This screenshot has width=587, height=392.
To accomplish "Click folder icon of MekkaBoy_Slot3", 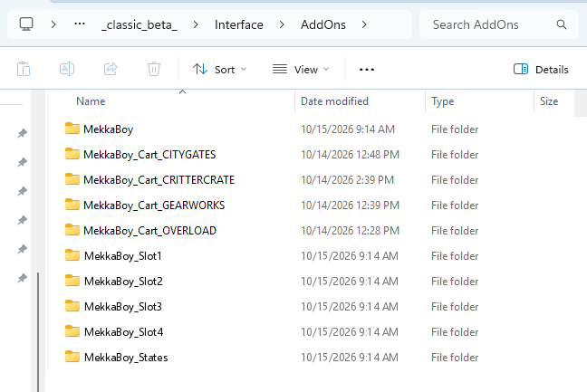I will pos(72,306).
